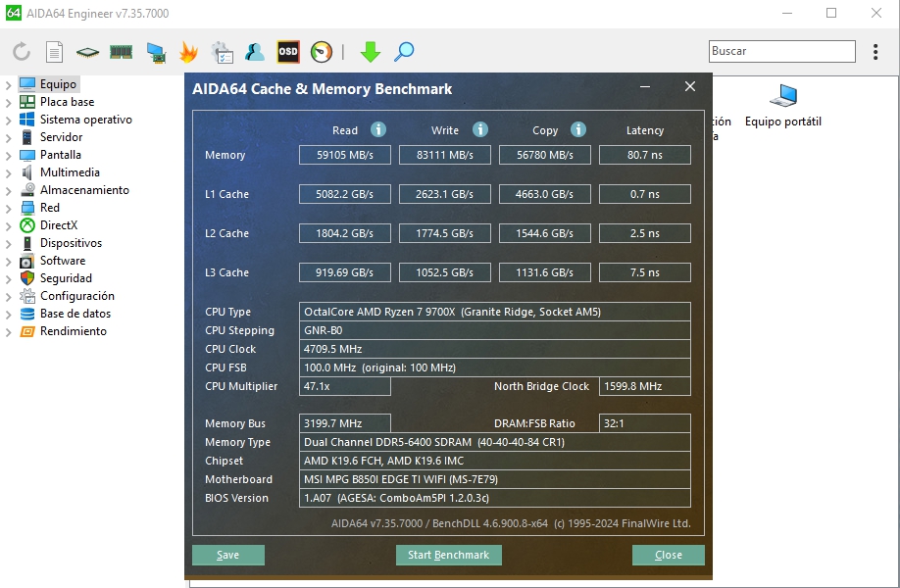Click the Motherboard MSI MPG B850I field
The image size is (900, 588).
[495, 479]
